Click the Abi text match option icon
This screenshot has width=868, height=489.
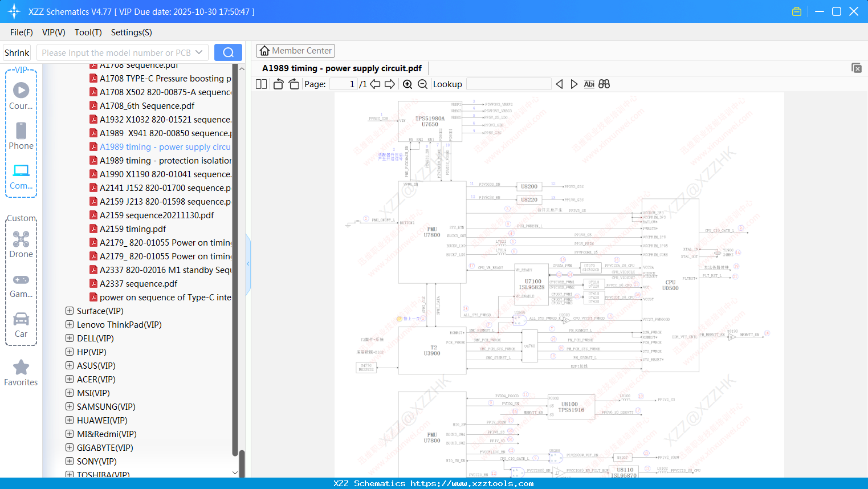click(x=589, y=84)
